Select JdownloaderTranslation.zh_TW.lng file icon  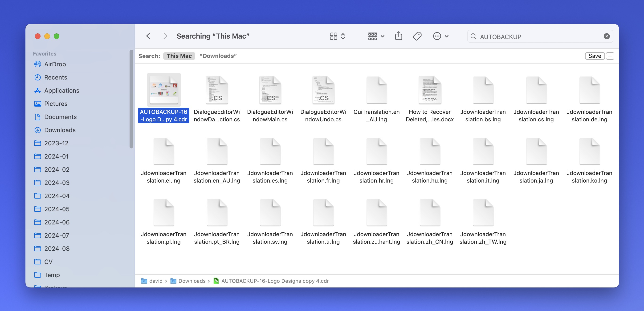[483, 212]
